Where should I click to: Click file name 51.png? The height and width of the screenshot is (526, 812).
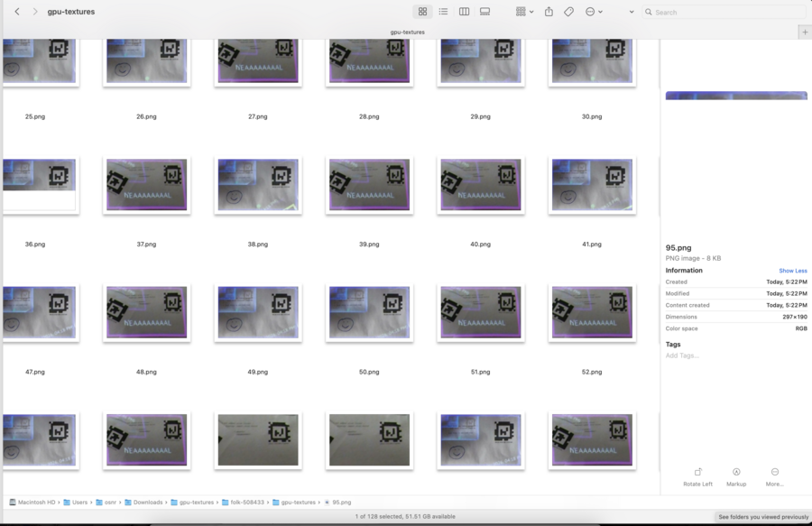[x=481, y=372]
